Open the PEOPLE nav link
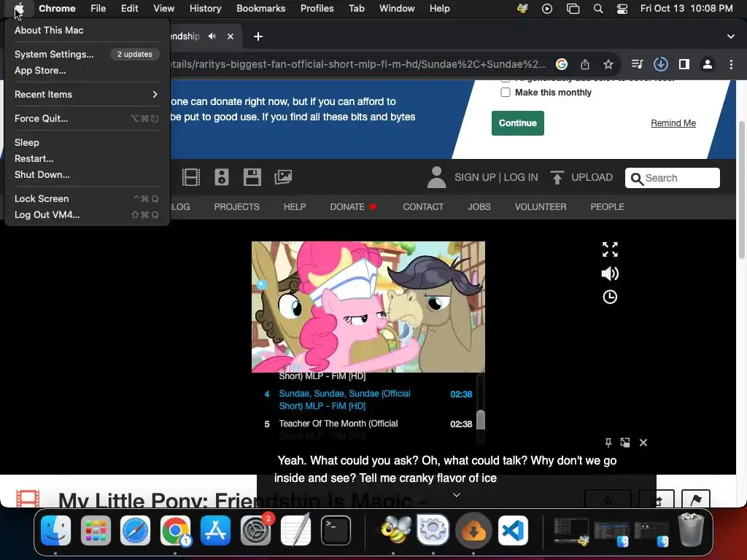This screenshot has width=747, height=560. click(607, 206)
